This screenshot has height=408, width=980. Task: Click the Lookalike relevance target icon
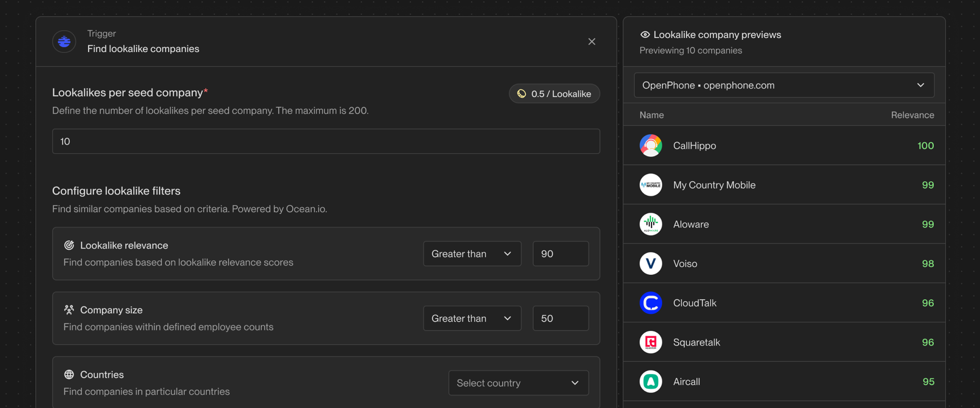click(69, 245)
